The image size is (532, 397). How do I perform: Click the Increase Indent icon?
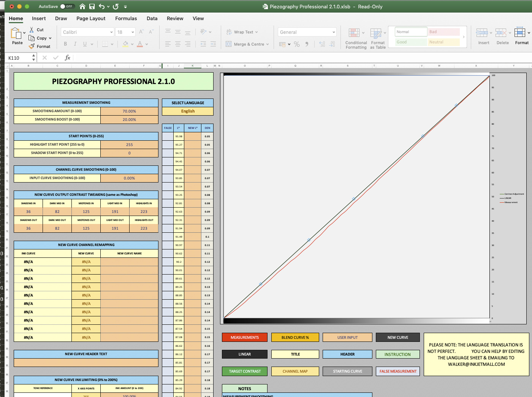click(213, 44)
